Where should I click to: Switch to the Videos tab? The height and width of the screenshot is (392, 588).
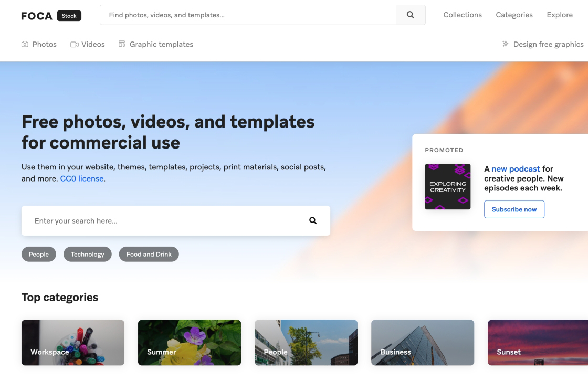pyautogui.click(x=93, y=44)
